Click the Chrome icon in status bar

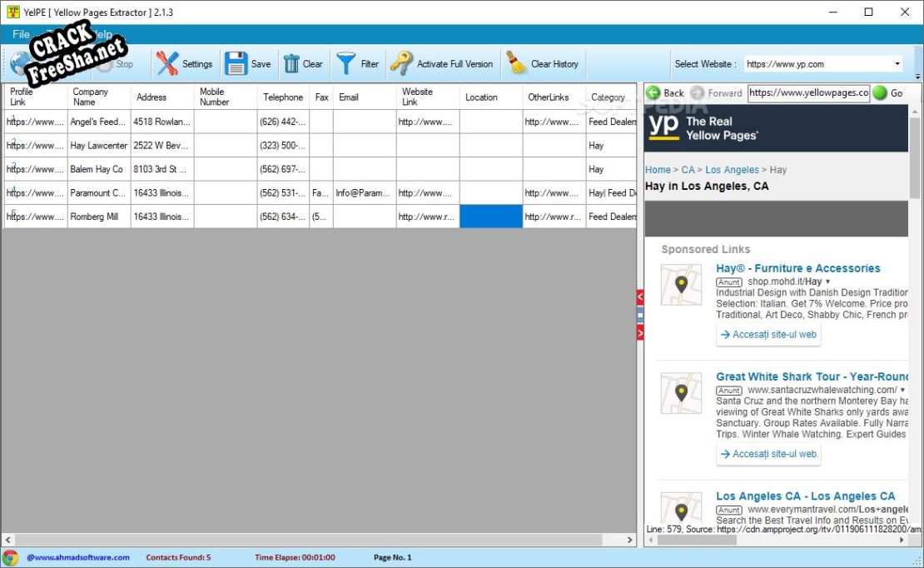pos(11,557)
